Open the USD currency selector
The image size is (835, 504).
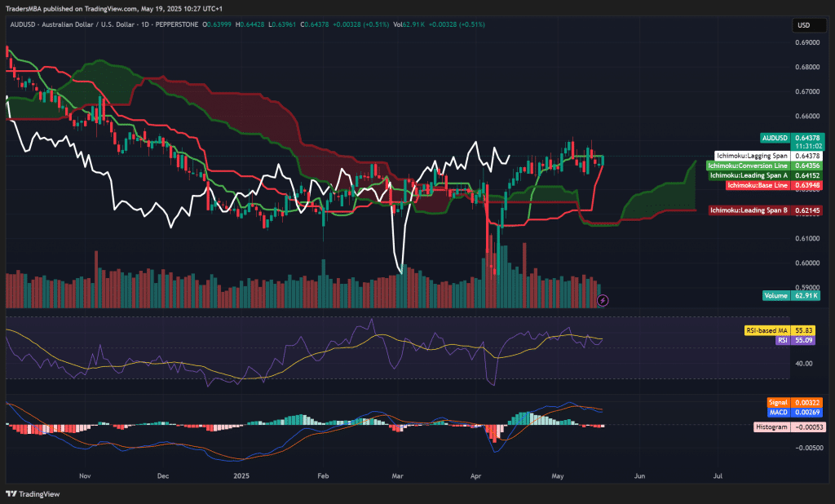[x=803, y=26]
